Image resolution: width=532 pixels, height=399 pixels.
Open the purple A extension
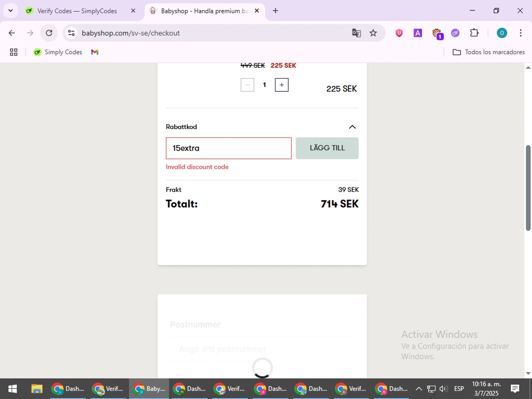[x=418, y=33]
